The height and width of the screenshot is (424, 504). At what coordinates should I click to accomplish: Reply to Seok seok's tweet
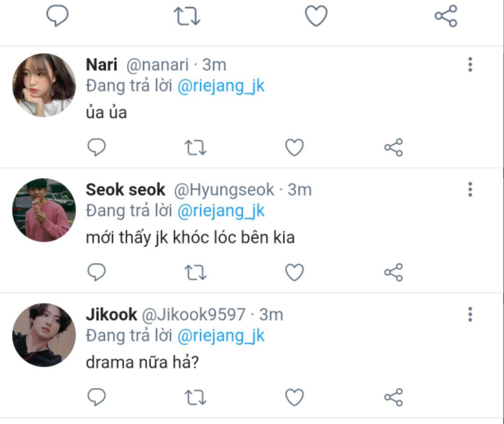[97, 272]
